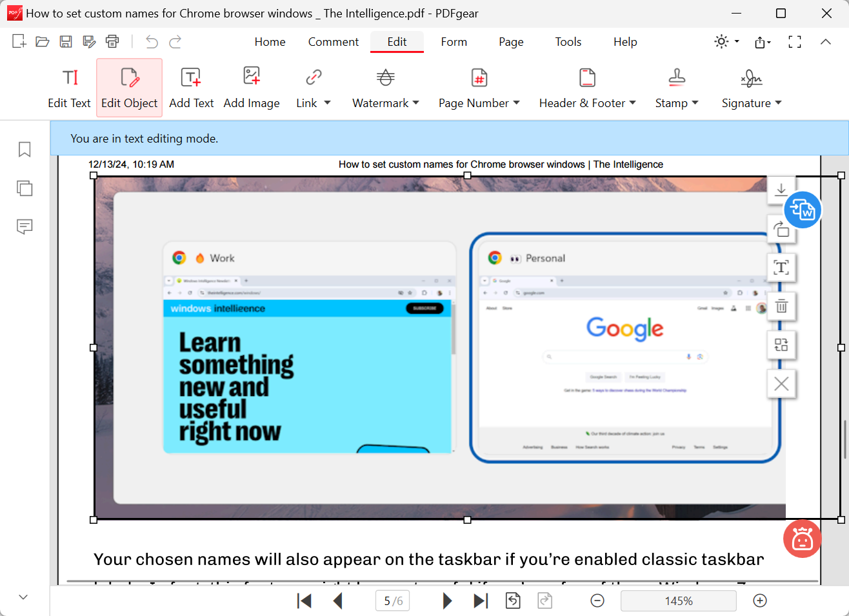849x616 pixels.
Task: Click the Save As icon
Action: pyautogui.click(x=89, y=42)
